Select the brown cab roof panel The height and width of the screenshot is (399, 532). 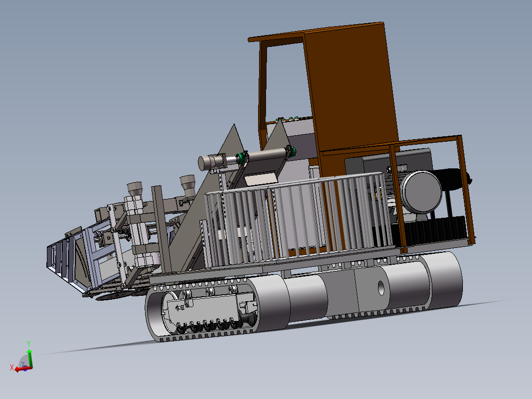pyautogui.click(x=315, y=31)
